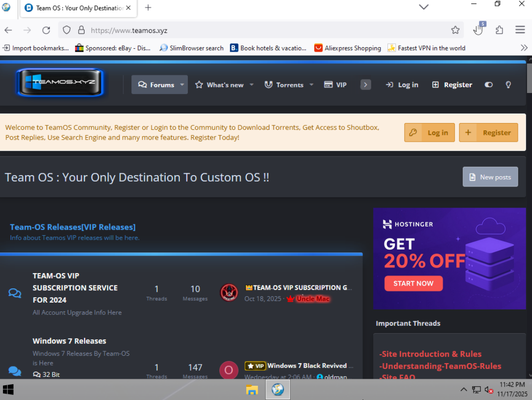
Task: Click the orange Register button in the notice
Action: pyautogui.click(x=488, y=132)
